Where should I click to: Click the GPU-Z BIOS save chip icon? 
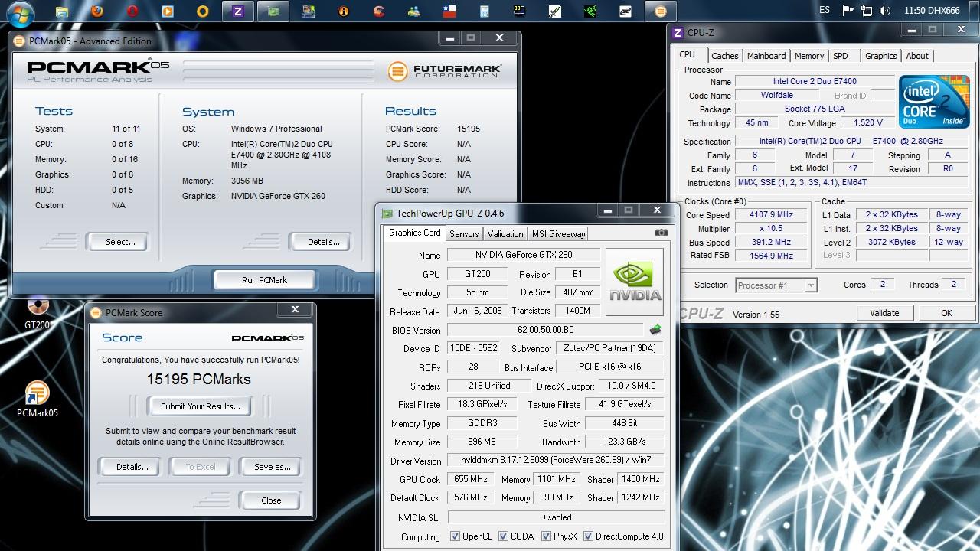655,330
